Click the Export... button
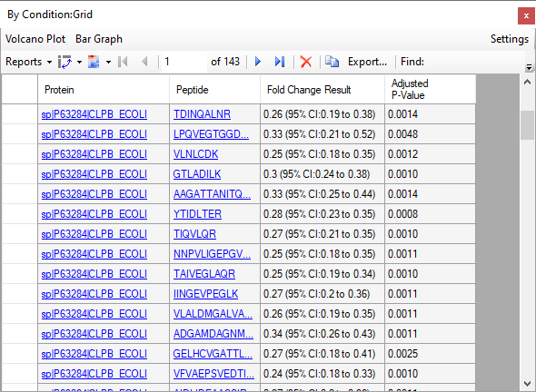This screenshot has width=536, height=392. (x=367, y=62)
